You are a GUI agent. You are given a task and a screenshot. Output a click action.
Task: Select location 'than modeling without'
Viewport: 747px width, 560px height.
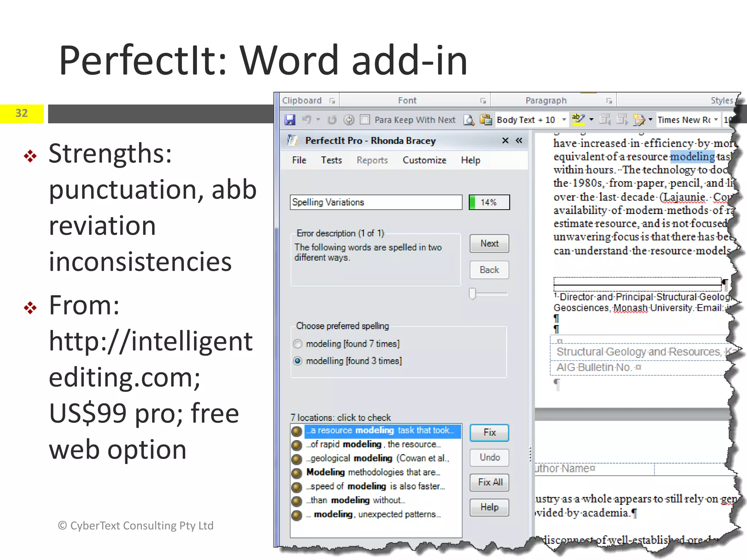pyautogui.click(x=356, y=500)
